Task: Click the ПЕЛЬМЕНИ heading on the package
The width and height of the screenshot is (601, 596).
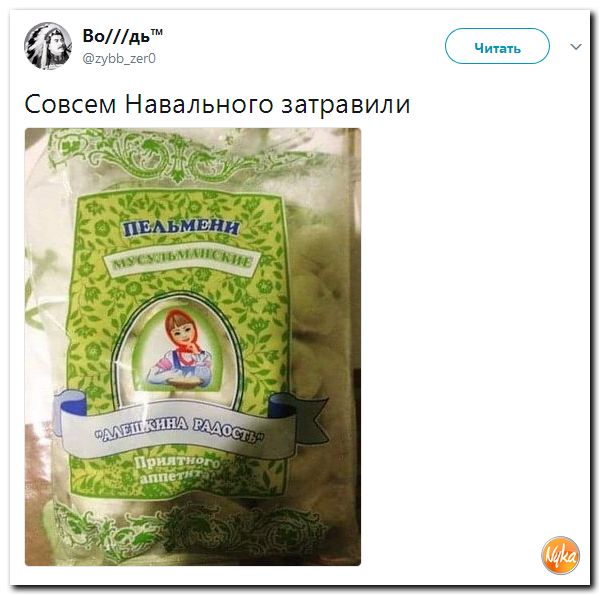Action: (x=181, y=229)
